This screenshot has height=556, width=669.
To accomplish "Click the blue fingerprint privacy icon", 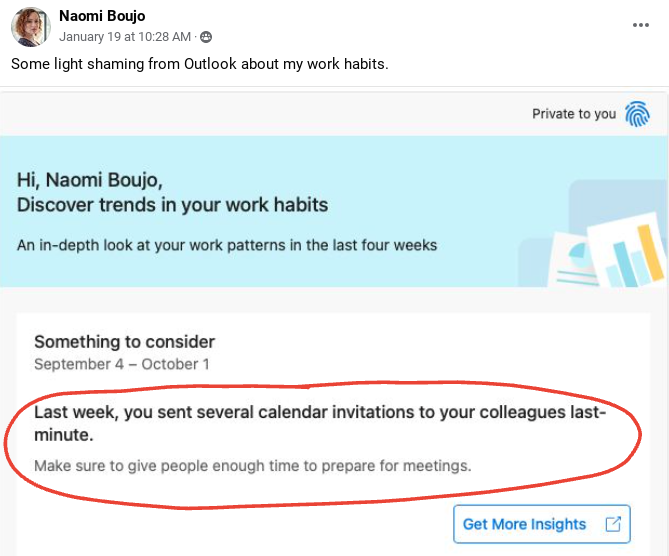I will click(637, 114).
